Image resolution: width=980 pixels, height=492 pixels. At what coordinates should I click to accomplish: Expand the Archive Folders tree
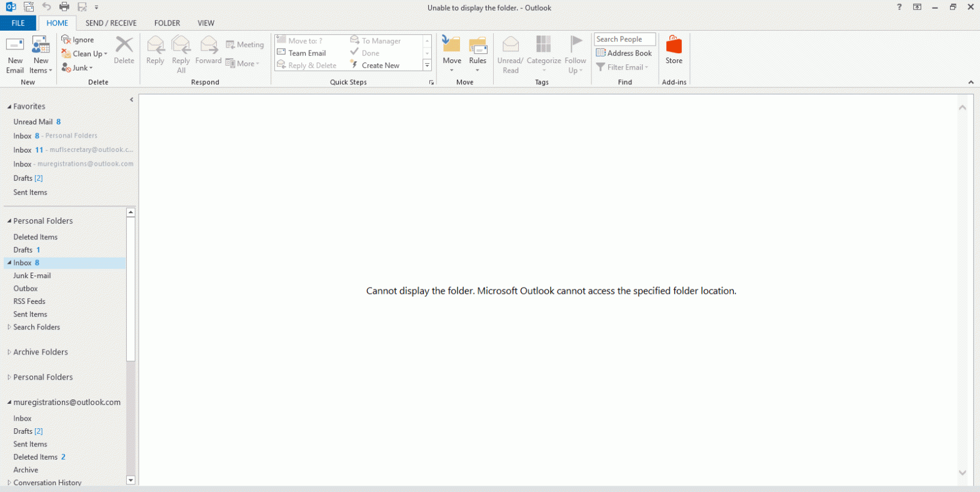(9, 352)
